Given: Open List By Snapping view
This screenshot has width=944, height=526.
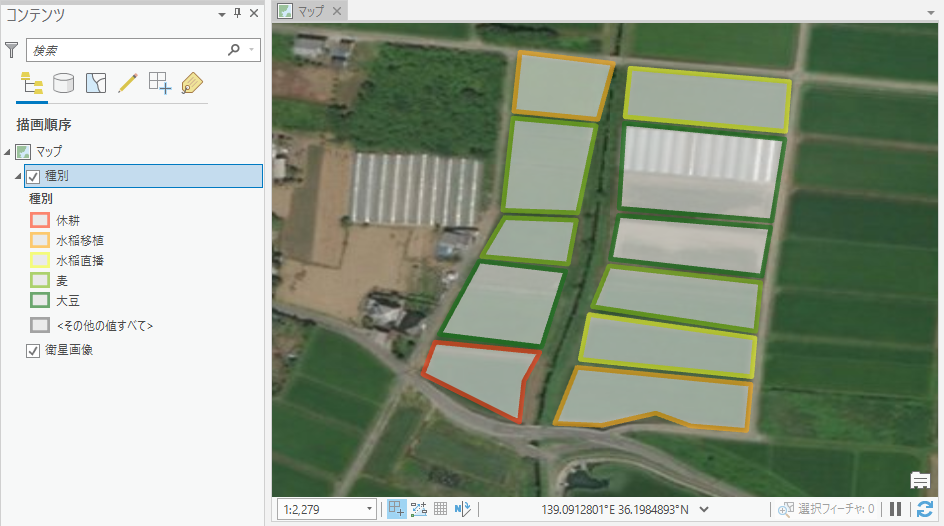Looking at the screenshot, I should click(159, 83).
